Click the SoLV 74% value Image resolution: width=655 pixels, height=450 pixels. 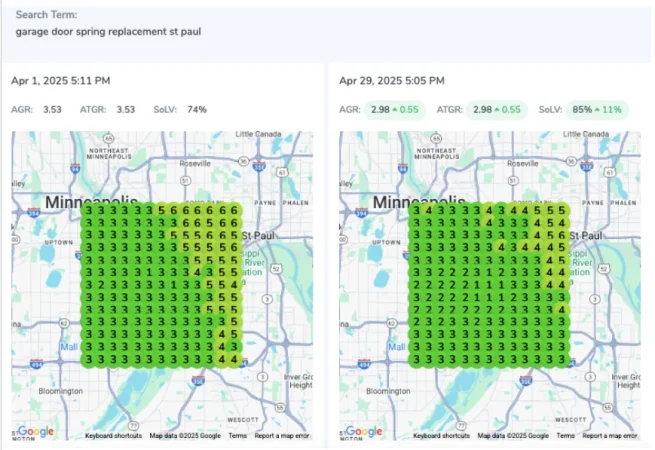click(x=197, y=110)
